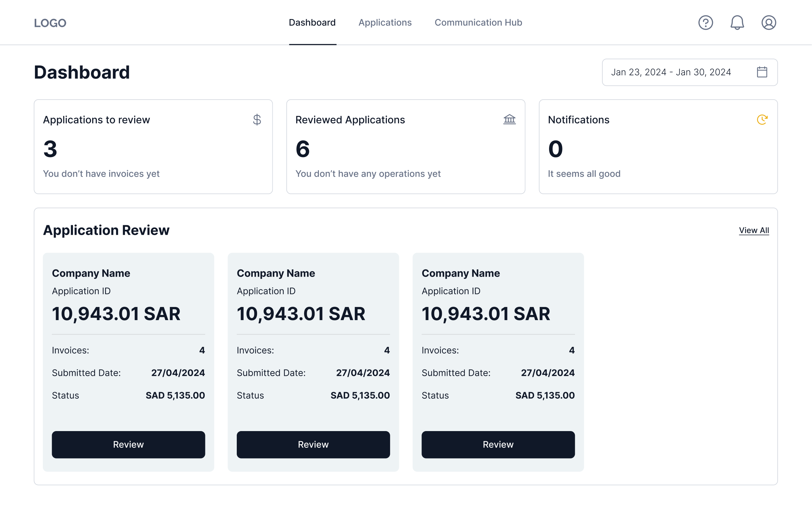Select the Application ID on the first card

81,291
